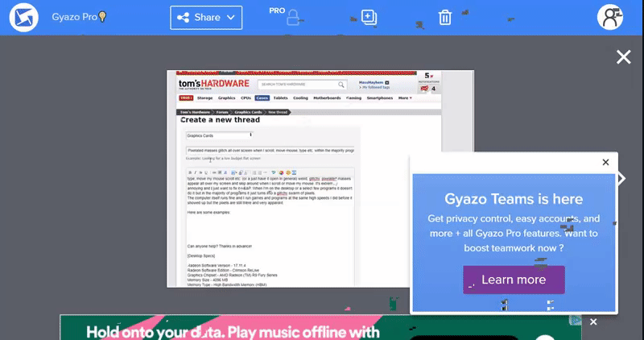Close the bottom advertisement banner
Viewport: 644px width, 340px height.
click(x=593, y=322)
